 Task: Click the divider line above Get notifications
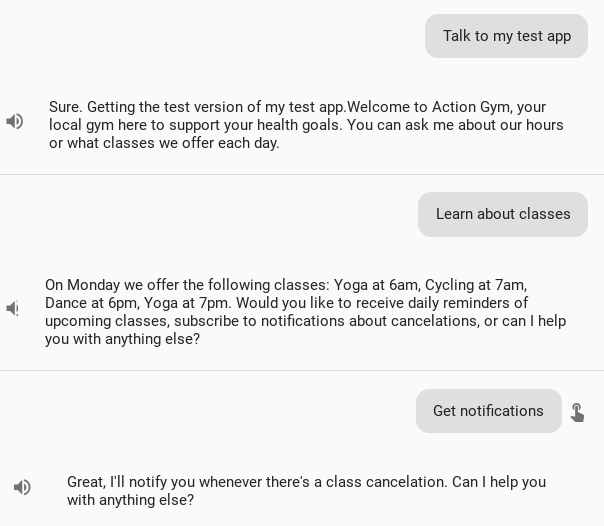[x=302, y=370]
